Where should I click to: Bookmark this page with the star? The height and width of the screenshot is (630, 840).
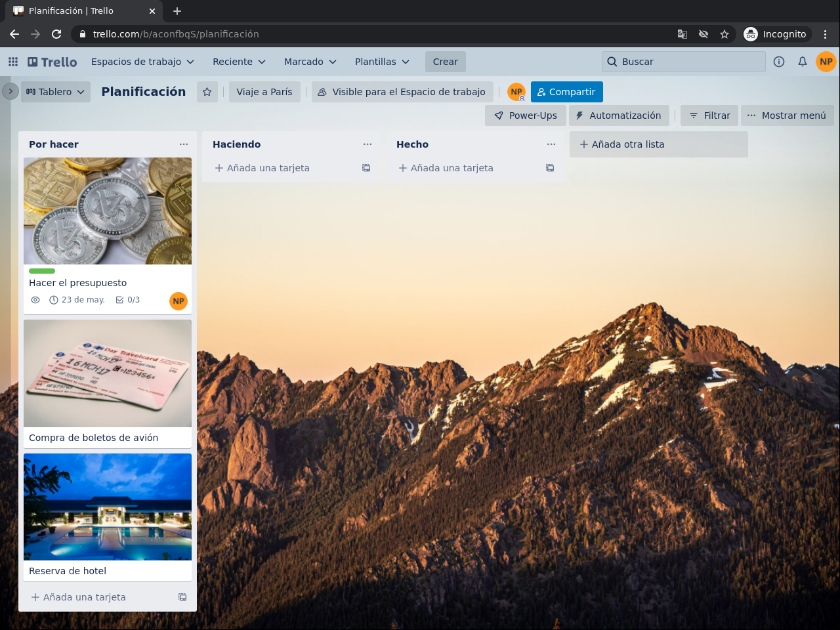click(724, 34)
